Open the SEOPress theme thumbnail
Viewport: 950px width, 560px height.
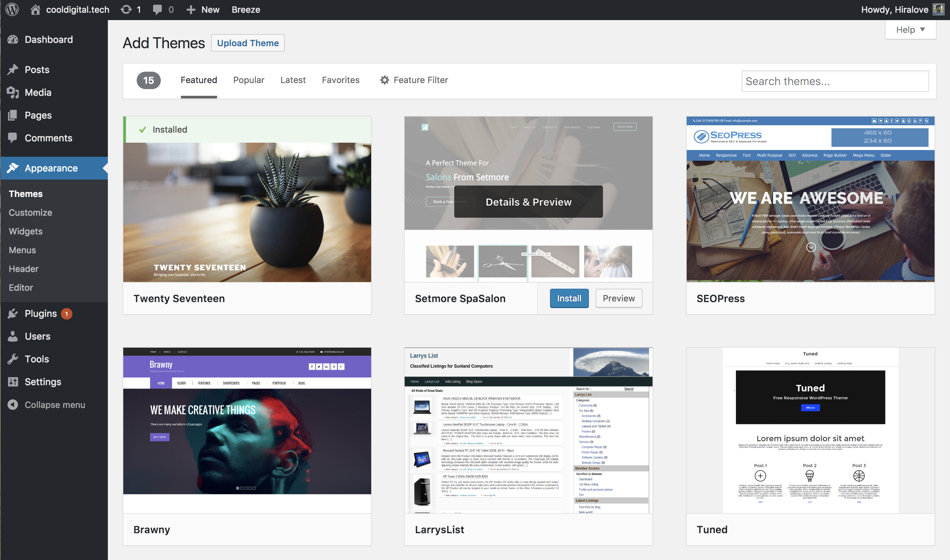pyautogui.click(x=810, y=199)
